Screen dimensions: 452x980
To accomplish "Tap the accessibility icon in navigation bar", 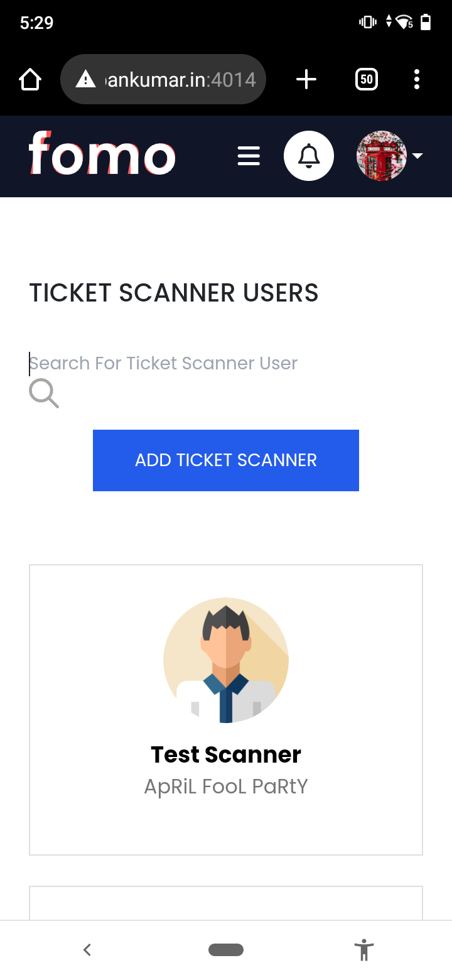I will pos(363,950).
